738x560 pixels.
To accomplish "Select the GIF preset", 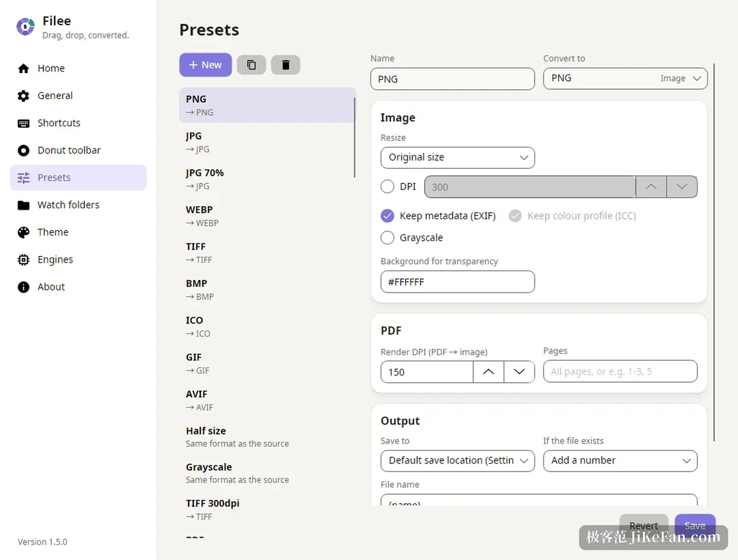I will coord(267,363).
